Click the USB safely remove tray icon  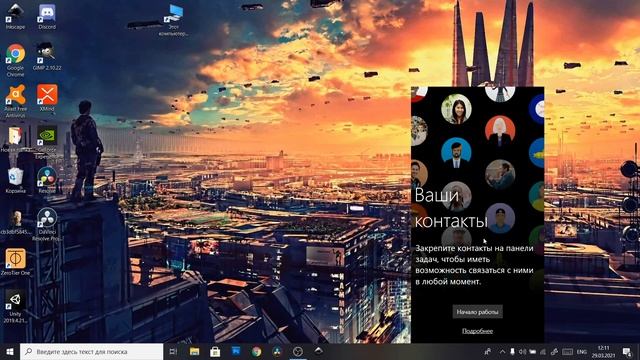coord(512,351)
